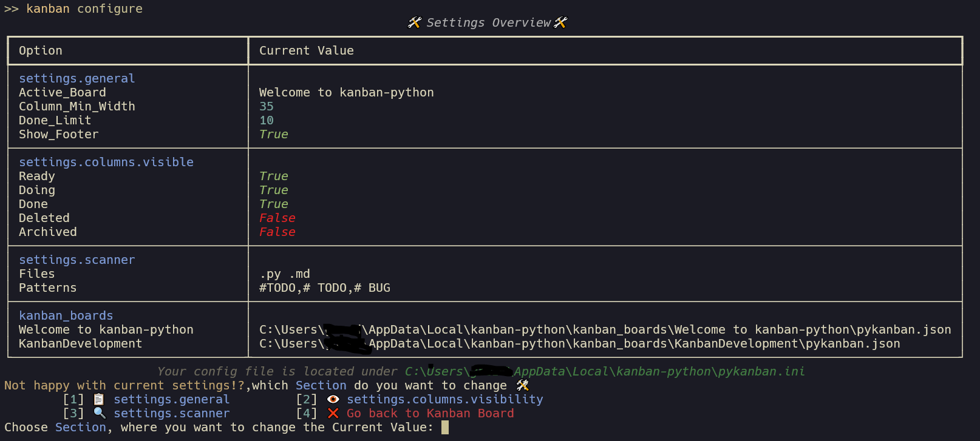Click the settings.columns.visible section header
Viewport: 980px width, 441px height.
106,162
